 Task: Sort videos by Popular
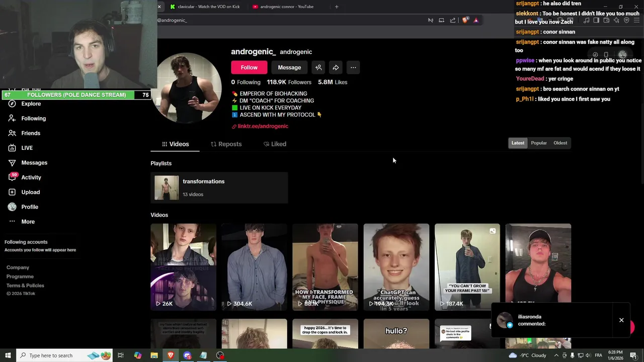539,143
